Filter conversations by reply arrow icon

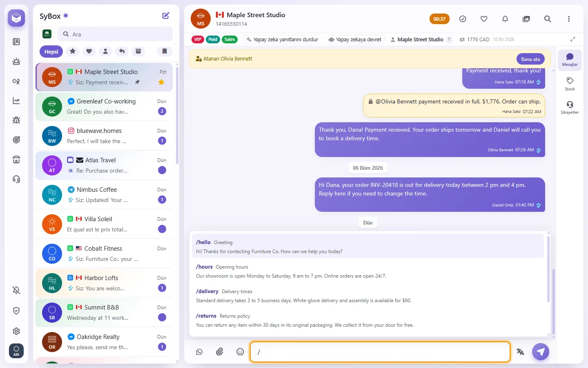tap(122, 51)
